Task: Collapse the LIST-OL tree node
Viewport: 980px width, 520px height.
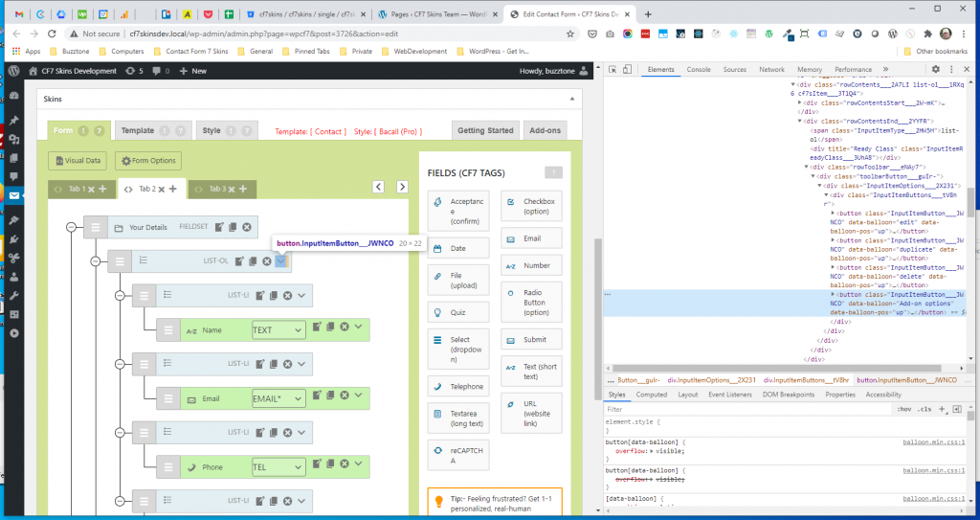Action: [x=95, y=260]
